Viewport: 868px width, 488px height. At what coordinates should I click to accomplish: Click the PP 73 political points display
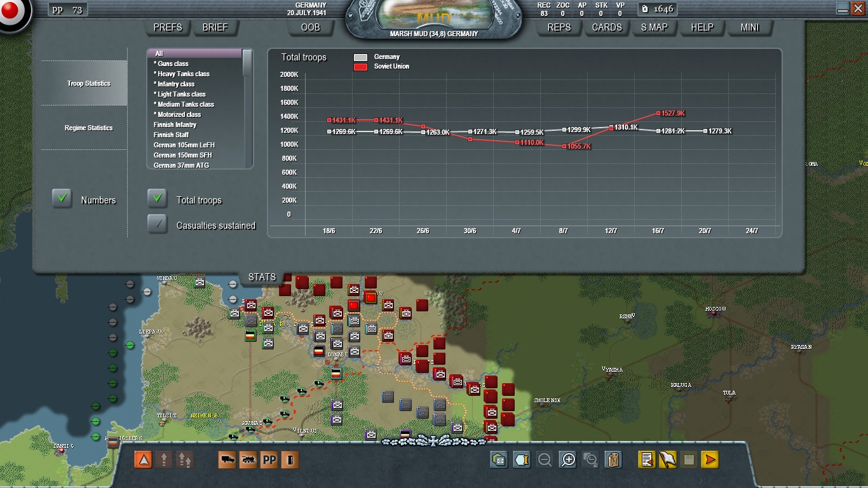pyautogui.click(x=68, y=10)
